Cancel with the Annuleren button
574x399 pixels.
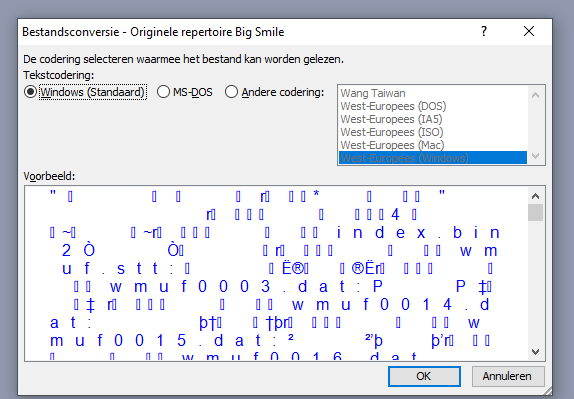coord(508,376)
